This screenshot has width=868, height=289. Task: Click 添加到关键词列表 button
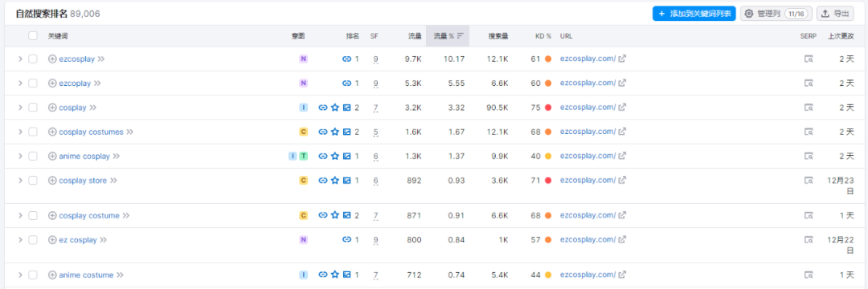click(694, 14)
